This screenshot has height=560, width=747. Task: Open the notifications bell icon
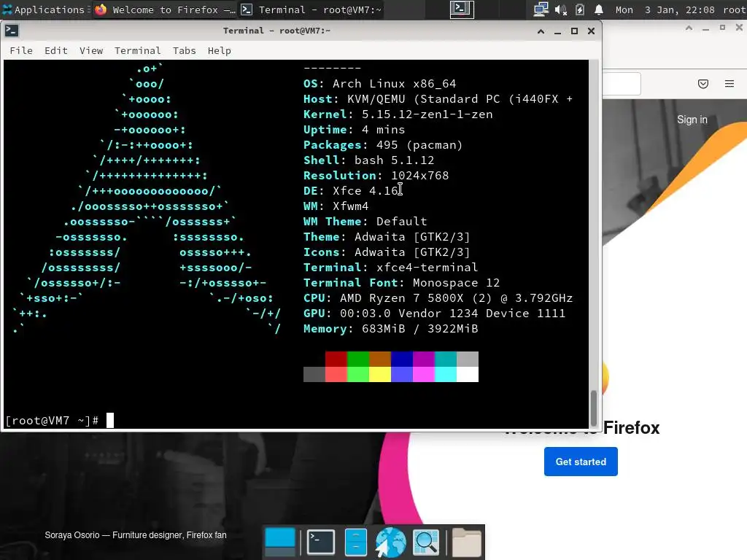[599, 9]
